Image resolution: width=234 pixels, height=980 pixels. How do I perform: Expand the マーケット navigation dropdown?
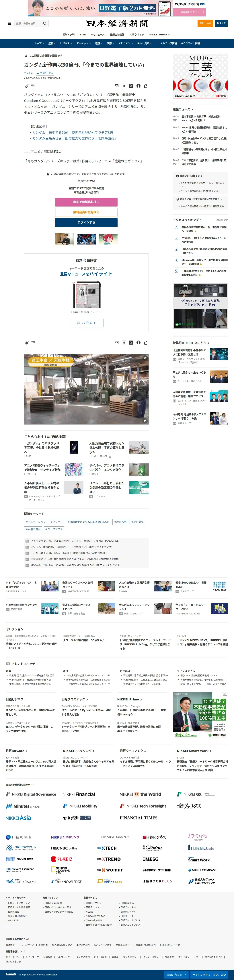point(84,43)
